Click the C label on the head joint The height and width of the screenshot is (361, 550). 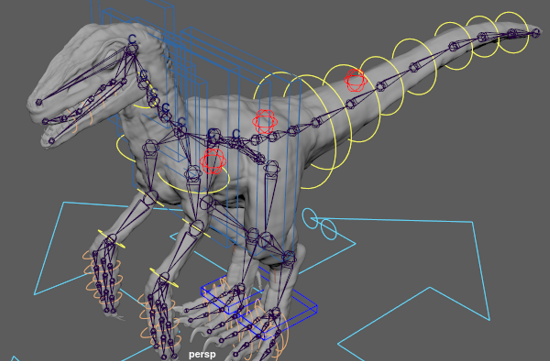tap(132, 39)
